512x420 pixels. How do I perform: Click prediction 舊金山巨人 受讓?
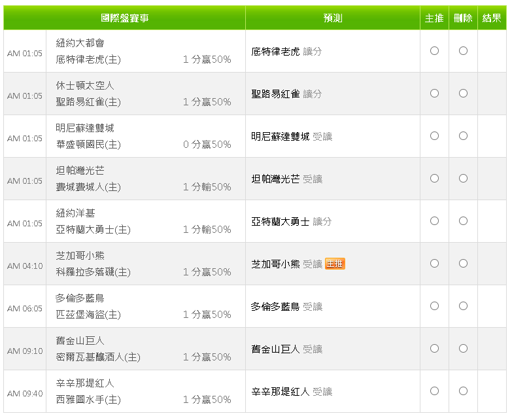click(x=286, y=349)
